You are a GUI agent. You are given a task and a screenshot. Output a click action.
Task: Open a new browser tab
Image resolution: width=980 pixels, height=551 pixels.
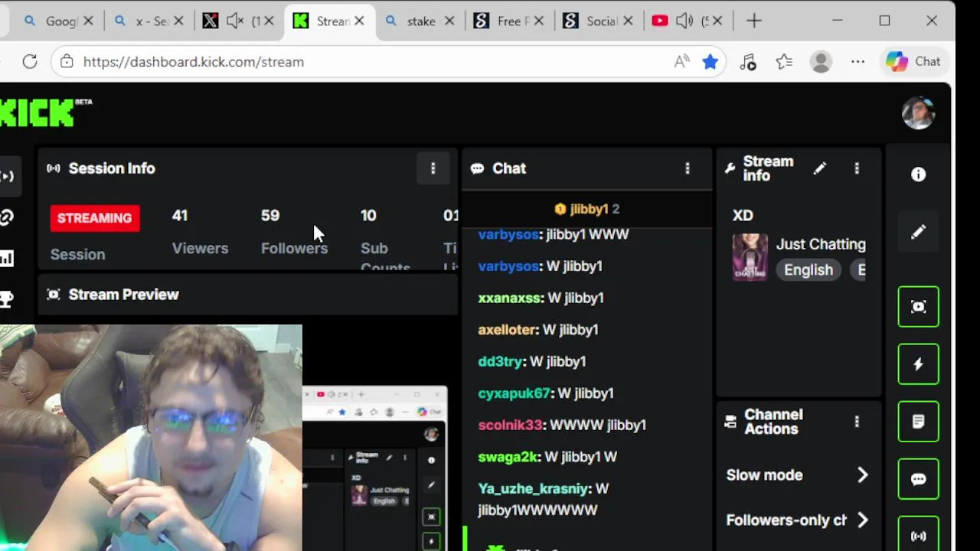[754, 21]
